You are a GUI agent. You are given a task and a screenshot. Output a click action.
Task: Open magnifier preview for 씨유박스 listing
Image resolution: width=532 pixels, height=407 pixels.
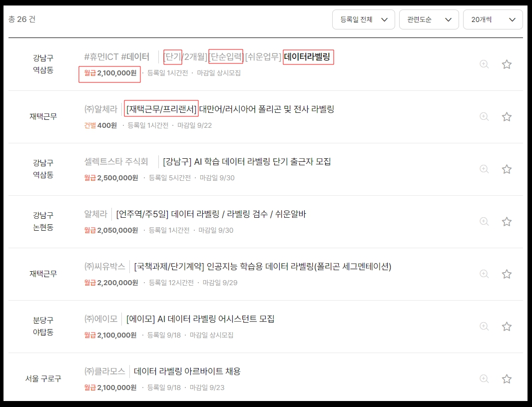tap(484, 274)
